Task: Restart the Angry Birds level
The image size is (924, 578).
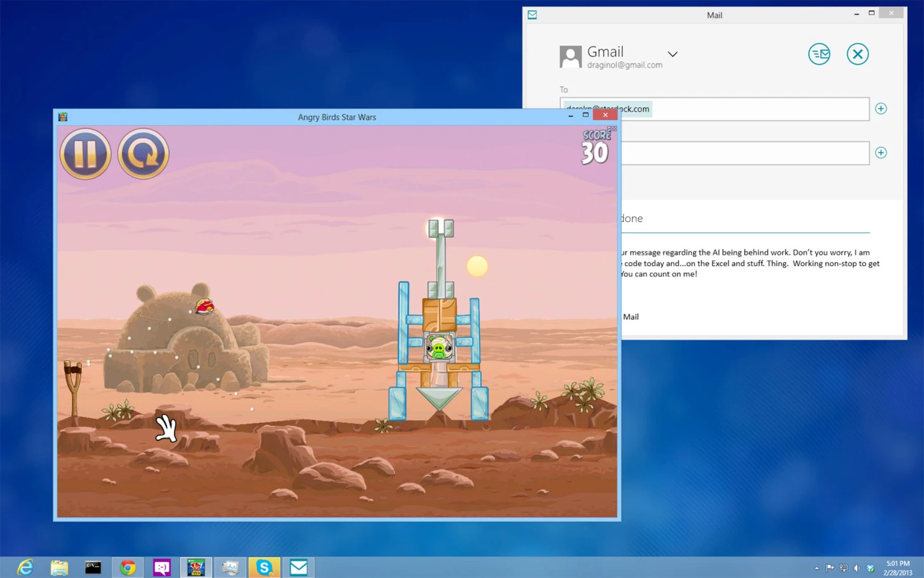Action: click(x=143, y=154)
